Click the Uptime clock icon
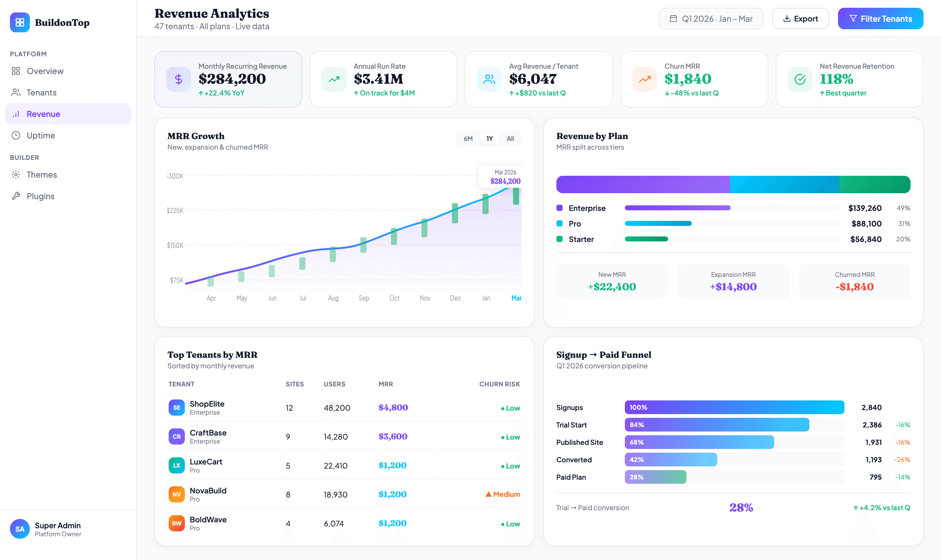This screenshot has width=941, height=560. pyautogui.click(x=16, y=135)
